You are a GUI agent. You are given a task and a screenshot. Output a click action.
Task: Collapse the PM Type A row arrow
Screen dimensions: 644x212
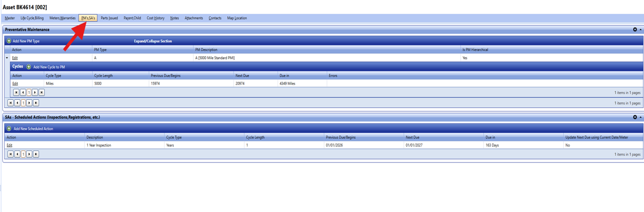click(7, 58)
